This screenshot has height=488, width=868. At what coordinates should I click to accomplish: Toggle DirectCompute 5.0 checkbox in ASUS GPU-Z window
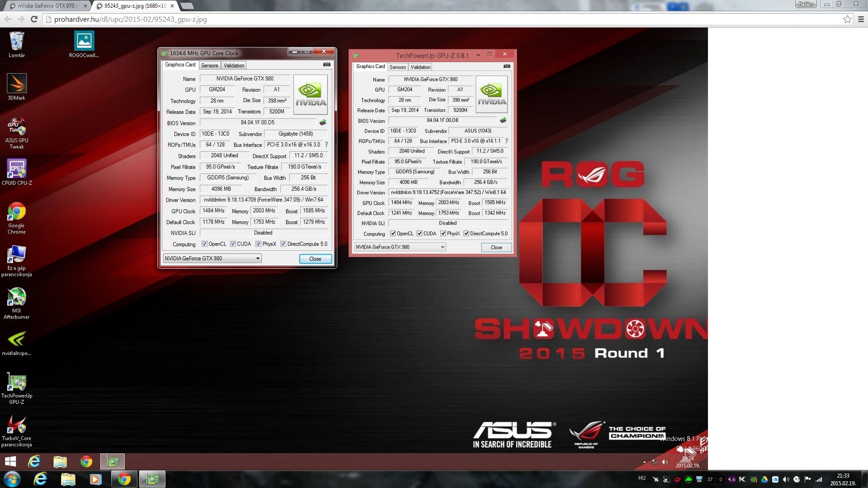point(466,234)
